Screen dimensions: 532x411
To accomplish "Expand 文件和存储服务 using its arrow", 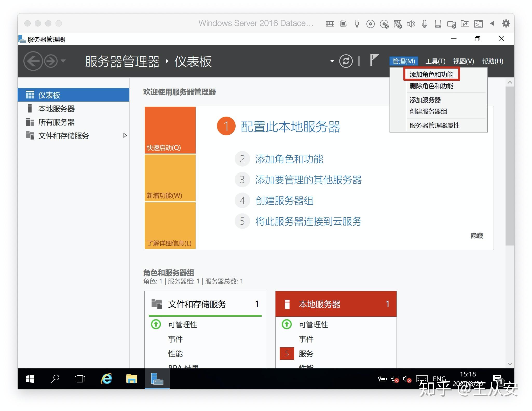I will pos(125,135).
